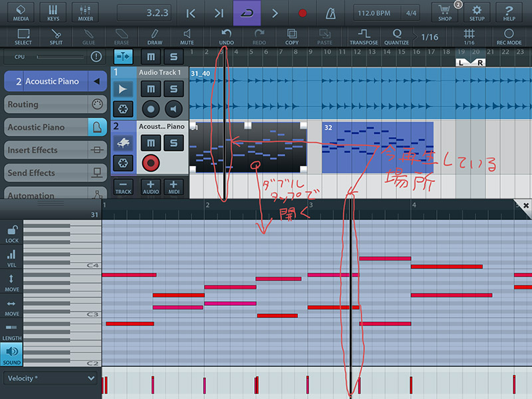532x399 pixels.
Task: Disable record arm on the Acoustic Piano track
Action: [151, 163]
